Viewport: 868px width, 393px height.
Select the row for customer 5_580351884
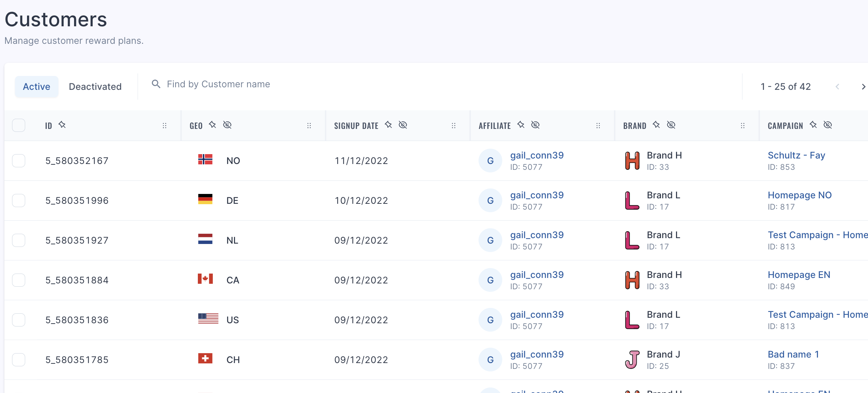(19, 280)
